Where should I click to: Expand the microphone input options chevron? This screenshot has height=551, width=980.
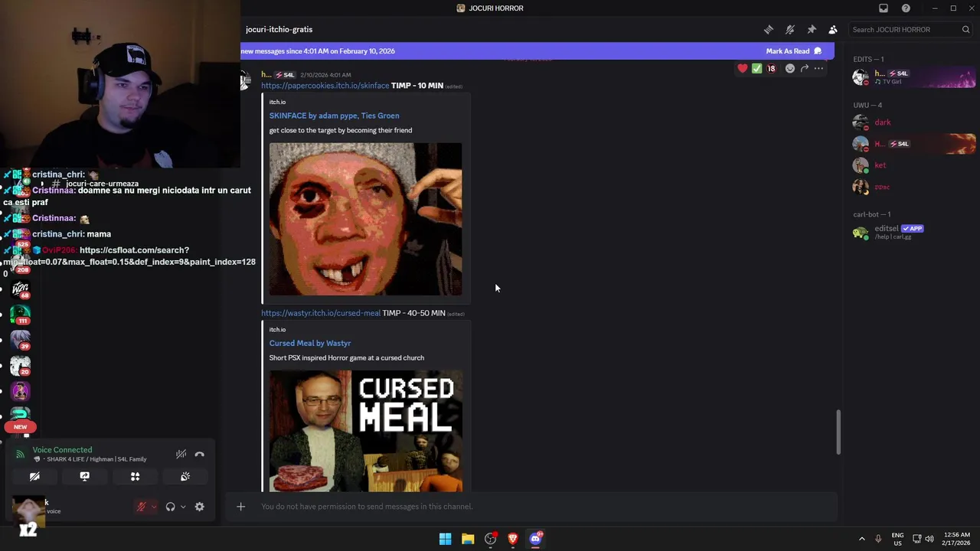tap(154, 507)
